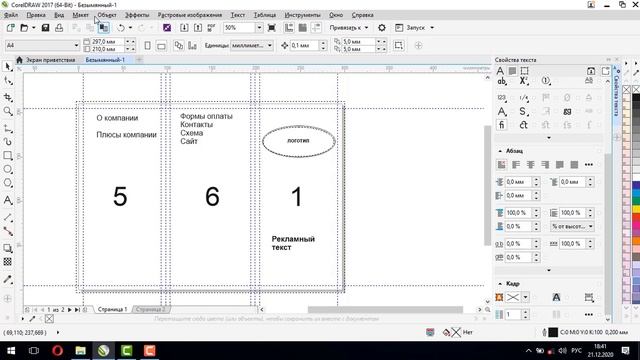640x360 pixels.
Task: Click the nudge distance 0,1 mm field
Action: pyautogui.click(x=304, y=45)
